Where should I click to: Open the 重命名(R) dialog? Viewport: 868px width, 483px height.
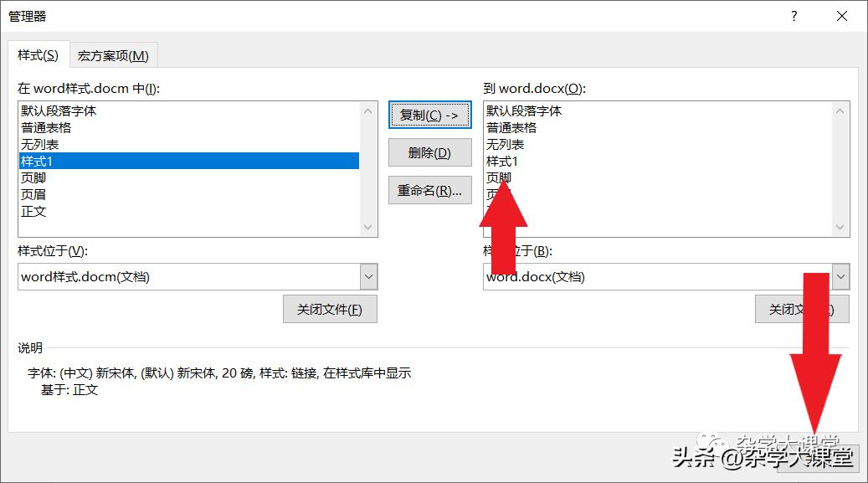tap(429, 191)
